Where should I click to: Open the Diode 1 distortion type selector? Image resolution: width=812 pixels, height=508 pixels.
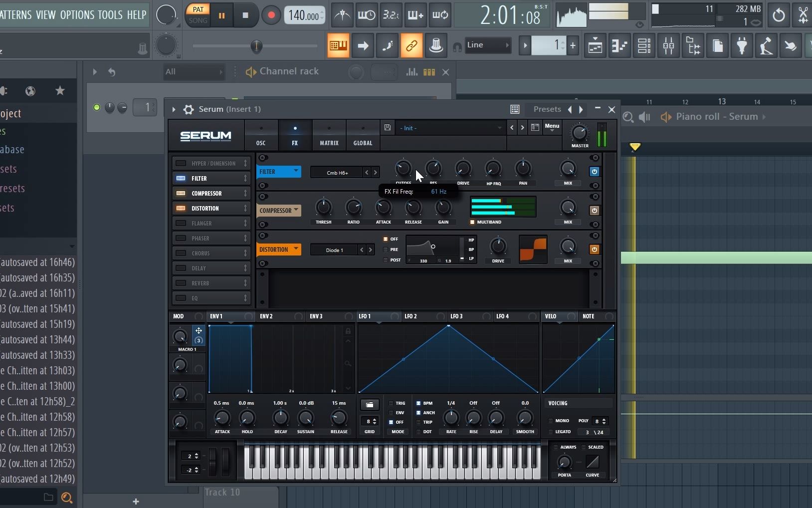[x=335, y=250]
